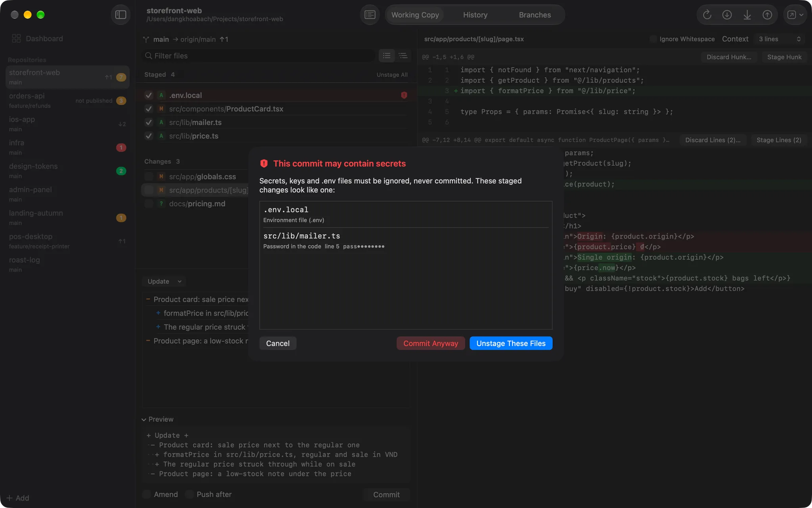Screen dimensions: 812x508
Task: Select the orders-api repository
Action: (x=67, y=100)
